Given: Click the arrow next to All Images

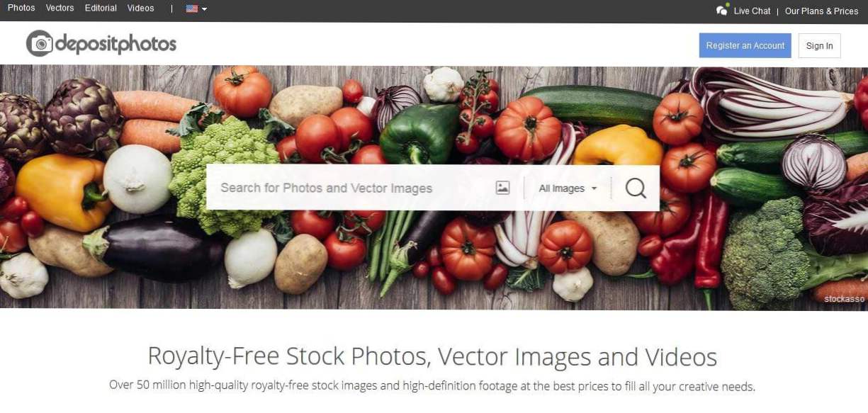Looking at the screenshot, I should [x=594, y=188].
